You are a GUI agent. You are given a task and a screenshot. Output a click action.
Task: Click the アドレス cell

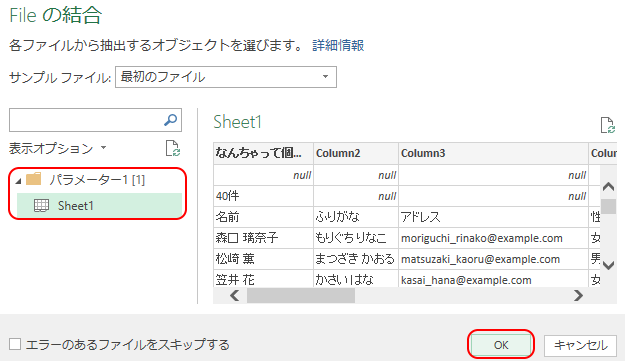point(493,217)
